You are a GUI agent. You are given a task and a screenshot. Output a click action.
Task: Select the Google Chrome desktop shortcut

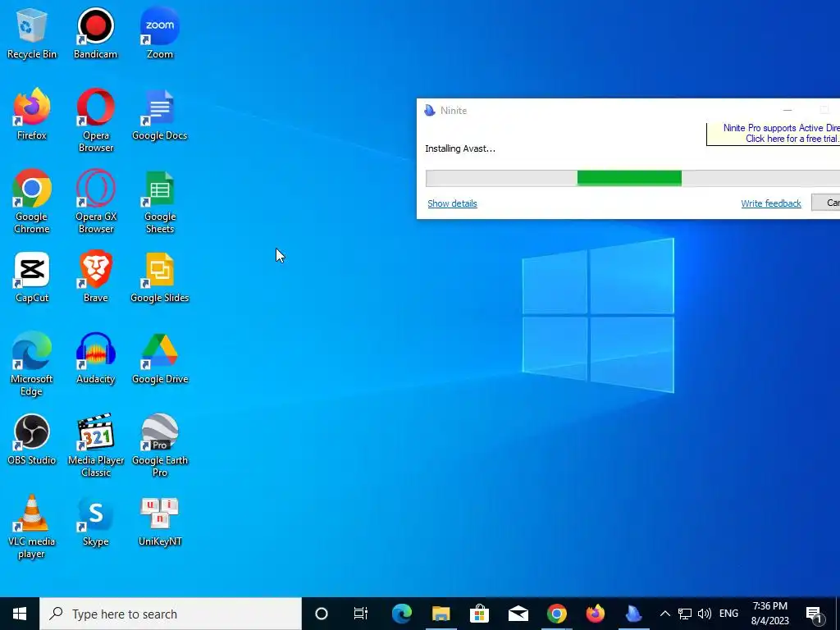[x=32, y=202]
